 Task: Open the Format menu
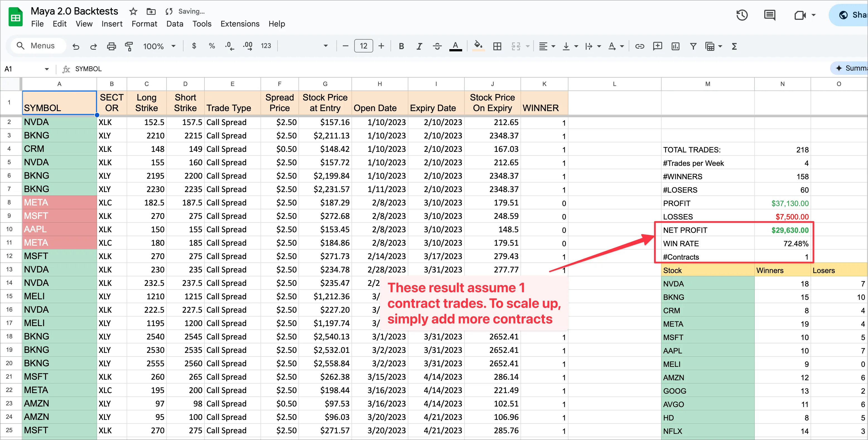click(144, 24)
